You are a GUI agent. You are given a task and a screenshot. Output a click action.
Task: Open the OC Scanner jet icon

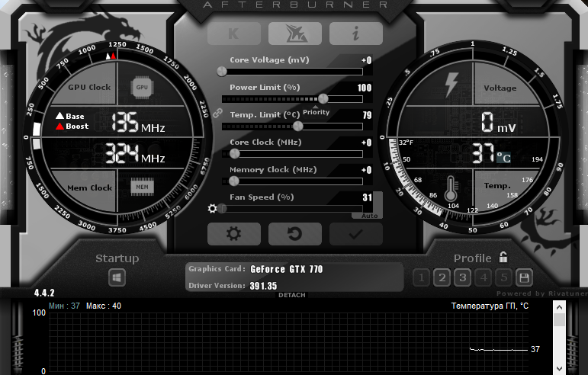pos(295,34)
